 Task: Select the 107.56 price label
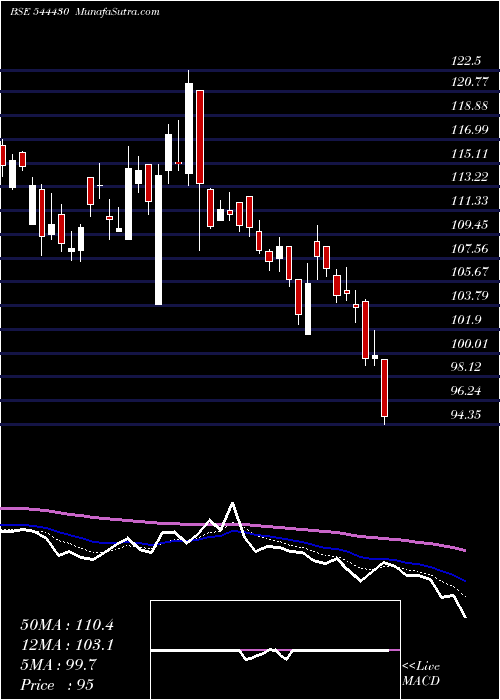click(x=470, y=249)
